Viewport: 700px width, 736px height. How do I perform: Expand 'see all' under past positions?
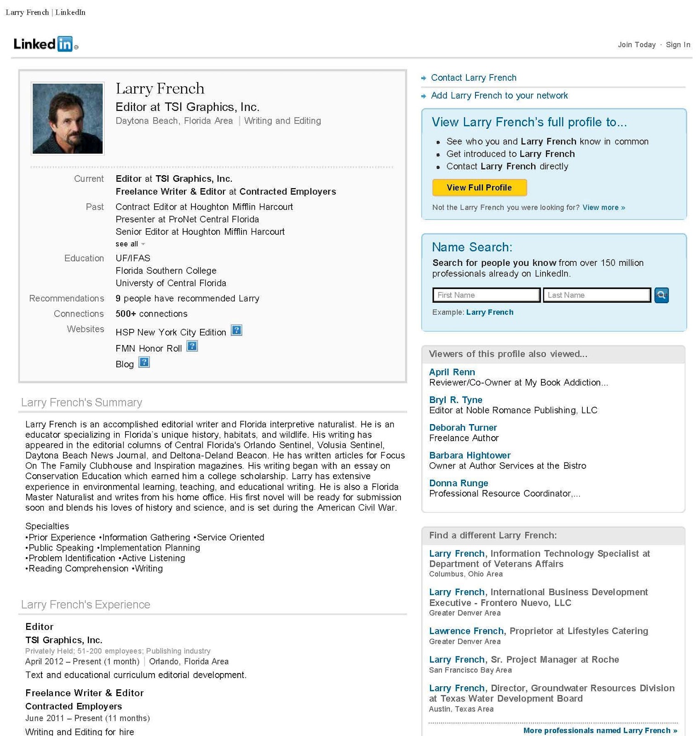pos(128,244)
